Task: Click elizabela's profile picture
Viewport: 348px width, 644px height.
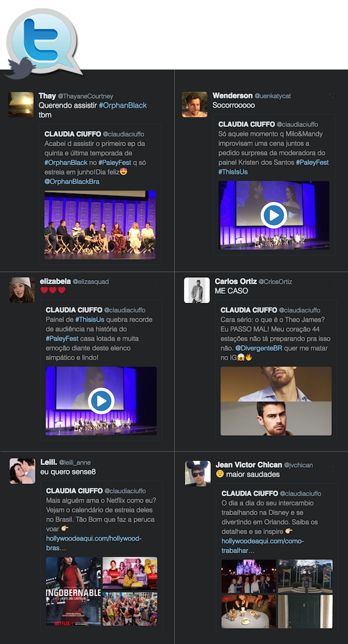Action: click(22, 290)
